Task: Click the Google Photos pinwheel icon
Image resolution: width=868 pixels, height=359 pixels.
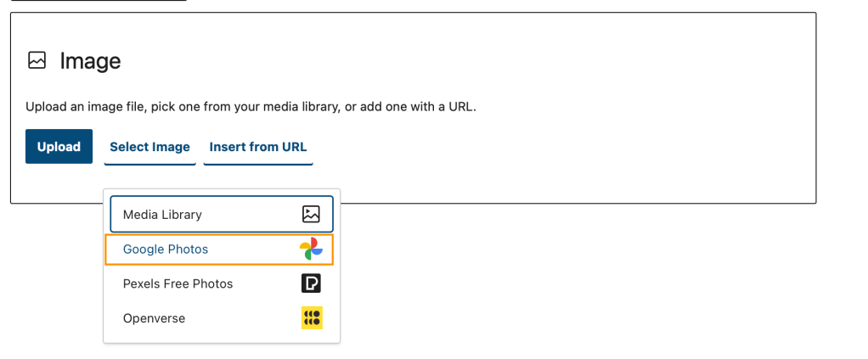Action: 311,250
